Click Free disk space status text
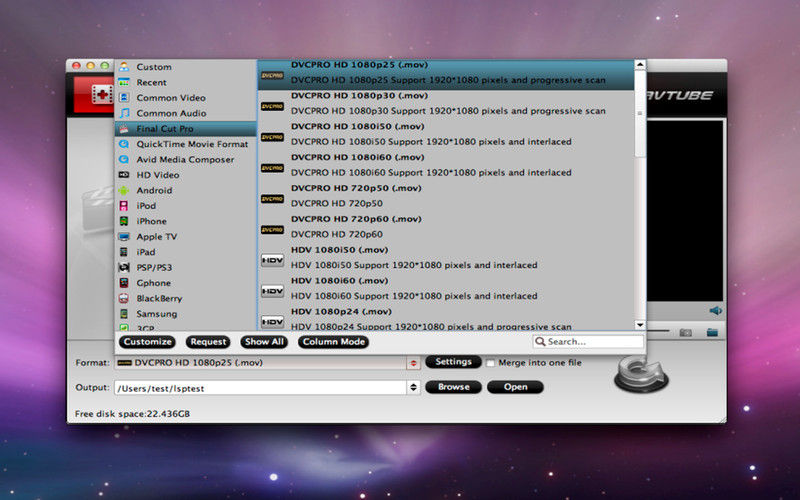Viewport: 800px width, 500px height. pyautogui.click(x=132, y=414)
